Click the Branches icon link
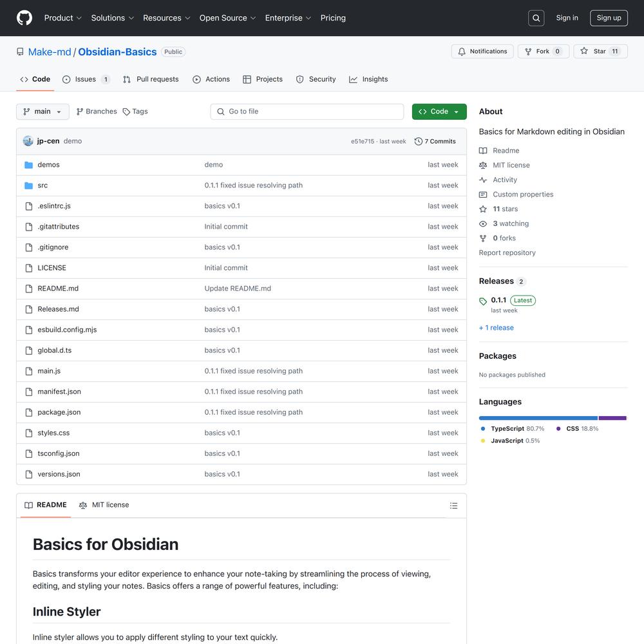Image resolution: width=644 pixels, height=644 pixels. 97,111
